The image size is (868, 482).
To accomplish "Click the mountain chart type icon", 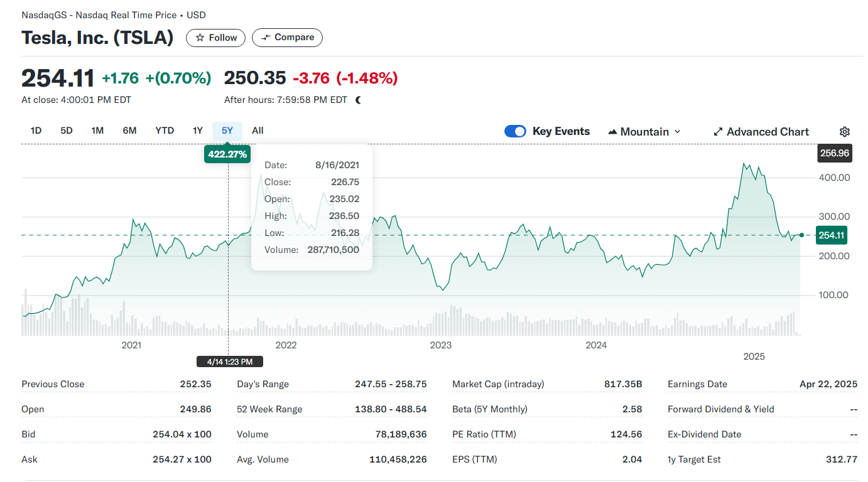I will [x=612, y=132].
